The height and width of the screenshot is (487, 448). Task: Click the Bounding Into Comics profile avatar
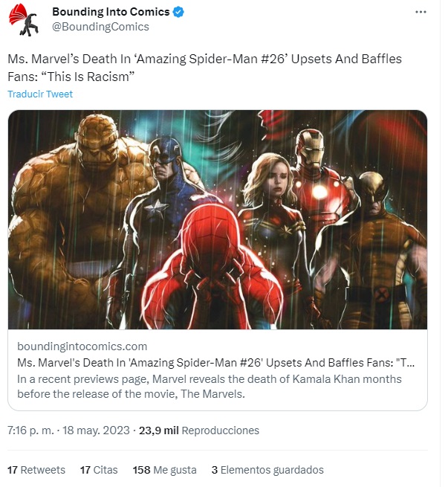click(24, 19)
